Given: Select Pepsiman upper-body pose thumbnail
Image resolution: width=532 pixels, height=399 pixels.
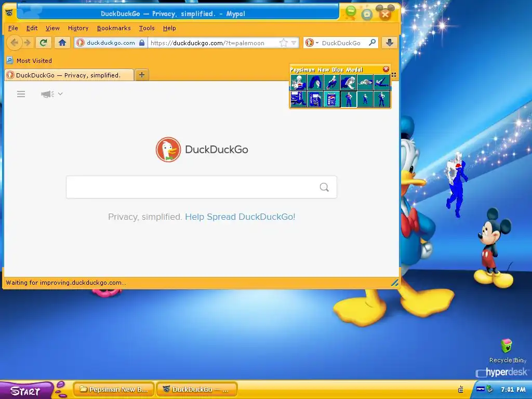Looking at the screenshot, I should click(299, 83).
